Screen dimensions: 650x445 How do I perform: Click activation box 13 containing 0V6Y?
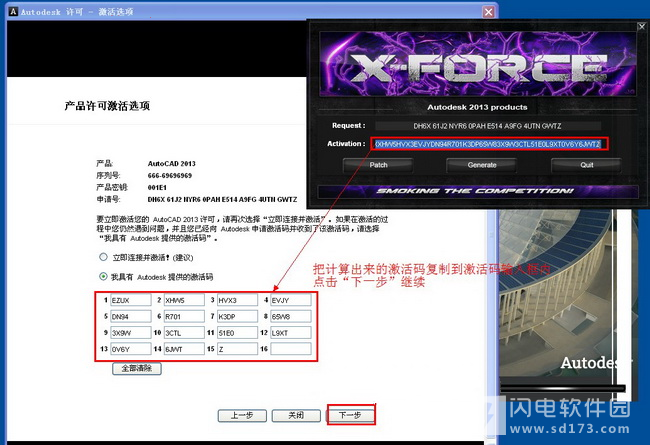click(x=131, y=349)
